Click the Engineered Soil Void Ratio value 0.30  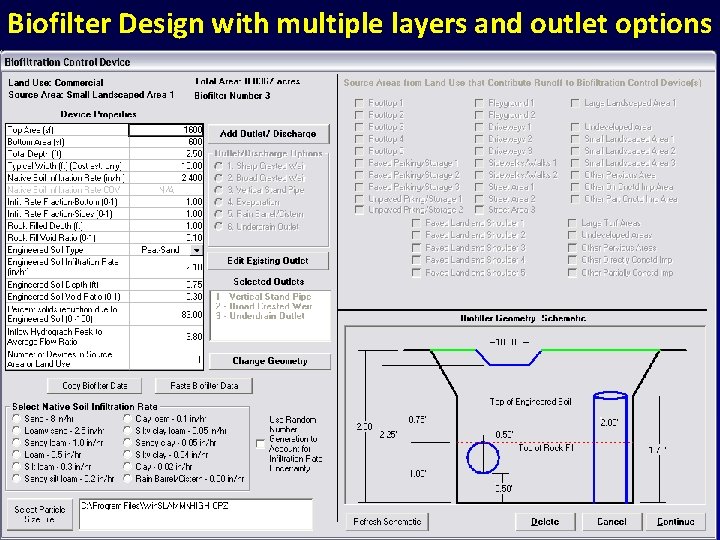pyautogui.click(x=166, y=297)
